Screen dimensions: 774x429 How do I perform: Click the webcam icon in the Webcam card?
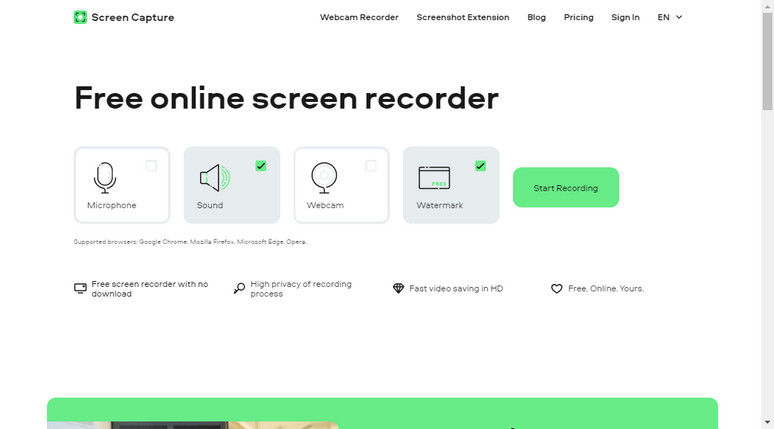pos(324,178)
